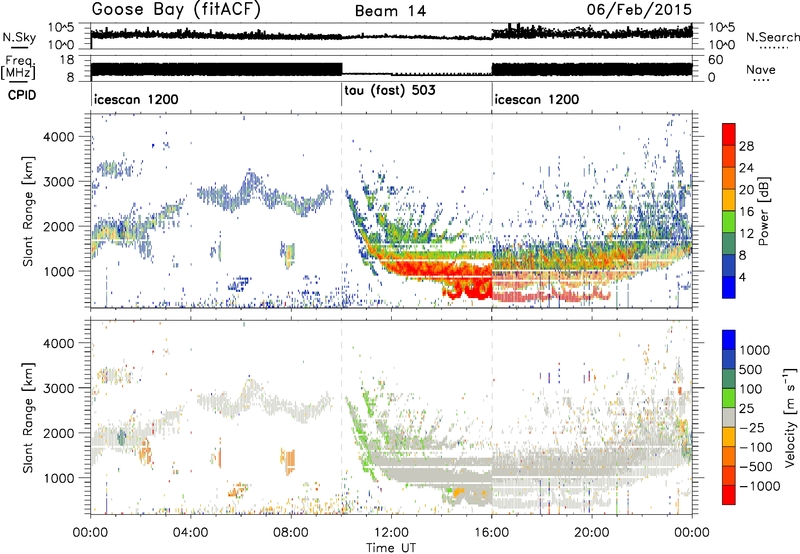
Task: Click the '16:00' time axis label
Action: (491, 533)
